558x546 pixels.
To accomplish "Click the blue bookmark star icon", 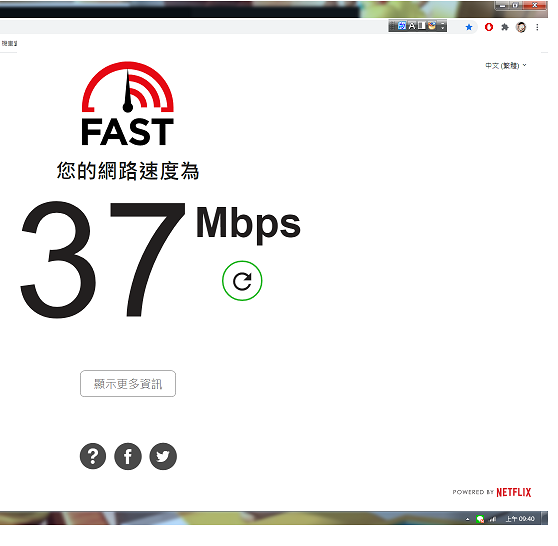I will [x=469, y=27].
